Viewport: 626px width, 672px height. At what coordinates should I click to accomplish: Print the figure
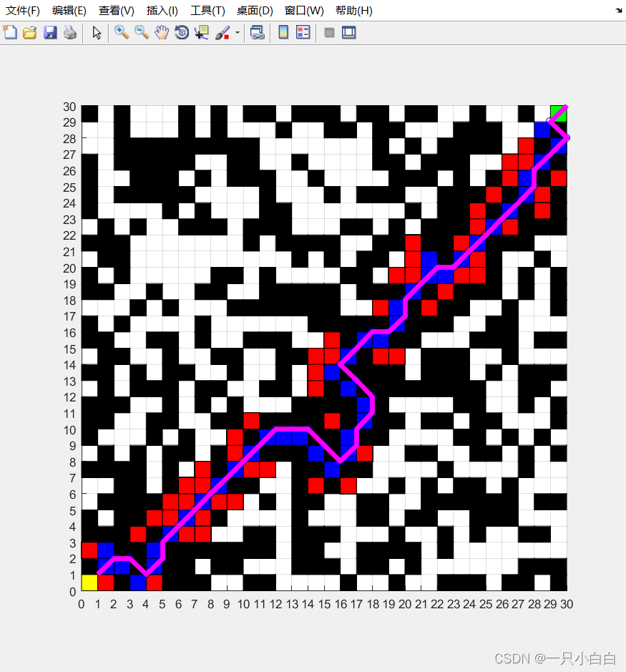69,32
